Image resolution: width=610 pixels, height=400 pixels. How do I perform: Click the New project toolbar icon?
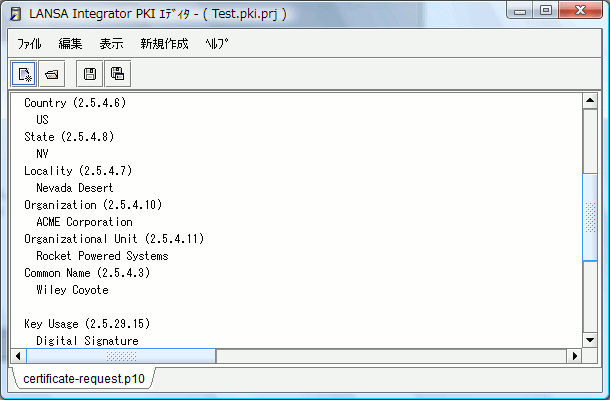(24, 74)
